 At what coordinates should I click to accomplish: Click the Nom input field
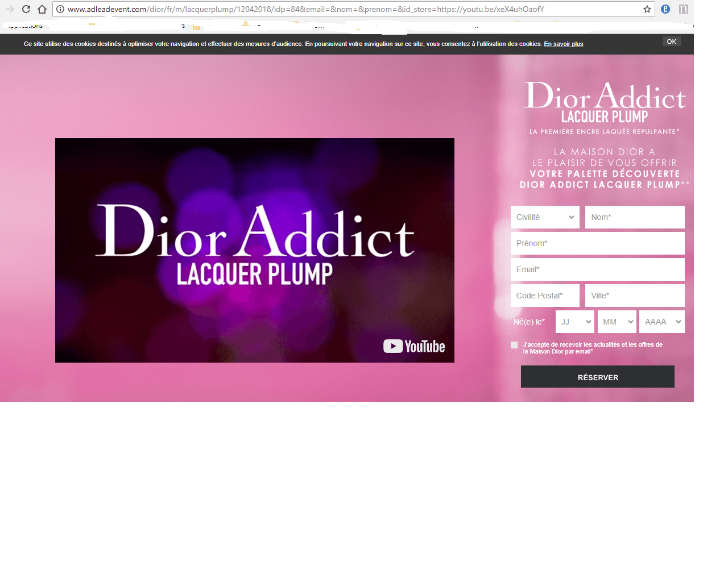tap(635, 217)
